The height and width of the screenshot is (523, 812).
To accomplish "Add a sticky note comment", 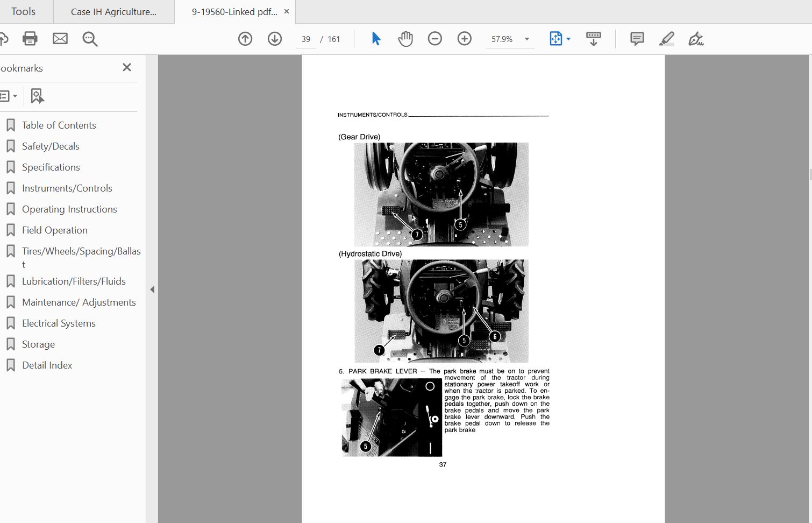I will (x=637, y=39).
